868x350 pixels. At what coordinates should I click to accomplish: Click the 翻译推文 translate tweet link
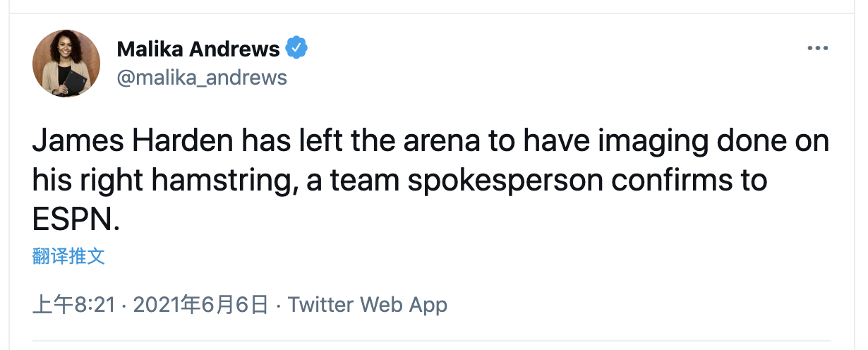(68, 256)
